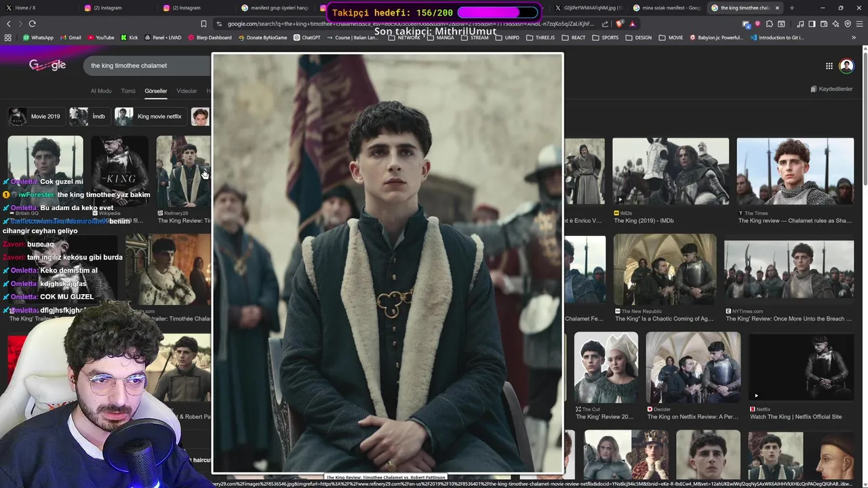Open the Google account profile avatar

[846, 66]
